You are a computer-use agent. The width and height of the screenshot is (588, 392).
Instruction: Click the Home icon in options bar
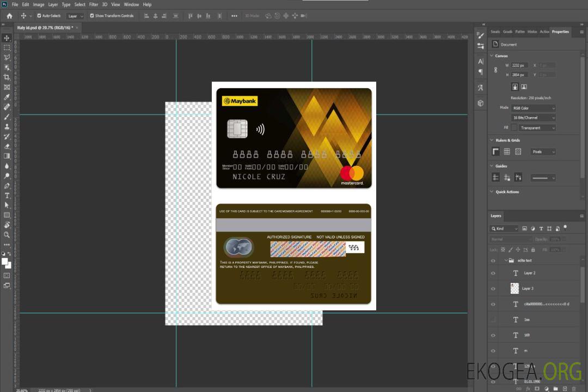(9, 16)
